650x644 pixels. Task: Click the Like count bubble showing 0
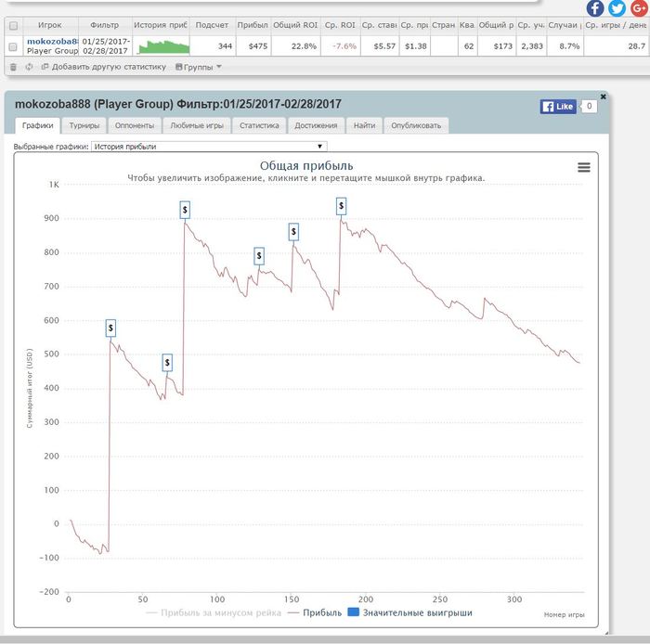[589, 106]
